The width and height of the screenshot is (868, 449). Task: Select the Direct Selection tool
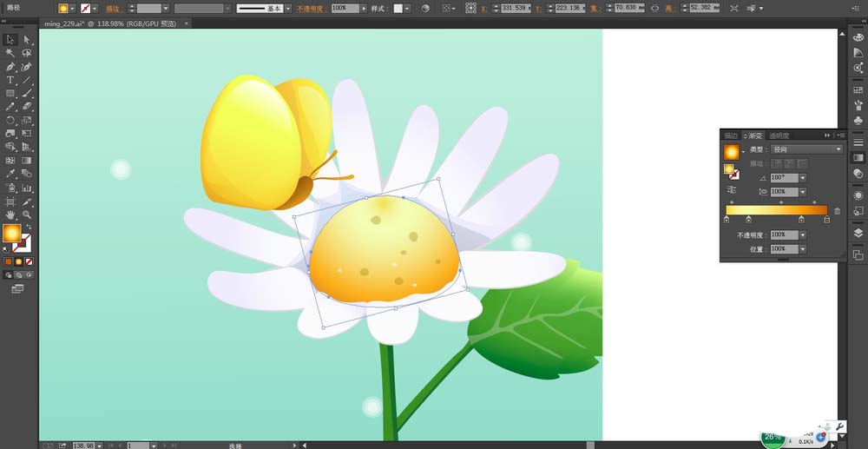click(27, 39)
